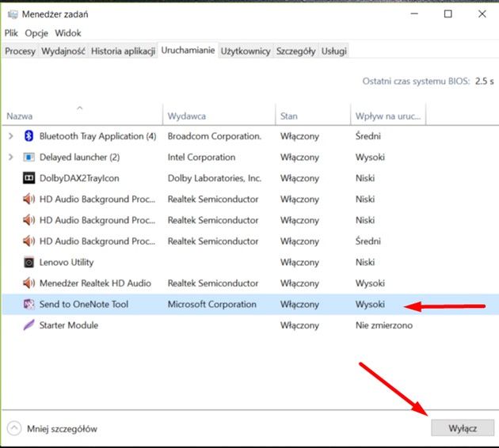The height and width of the screenshot is (448, 499).
Task: Click the Nie zmierzono impact value
Action: click(x=384, y=325)
